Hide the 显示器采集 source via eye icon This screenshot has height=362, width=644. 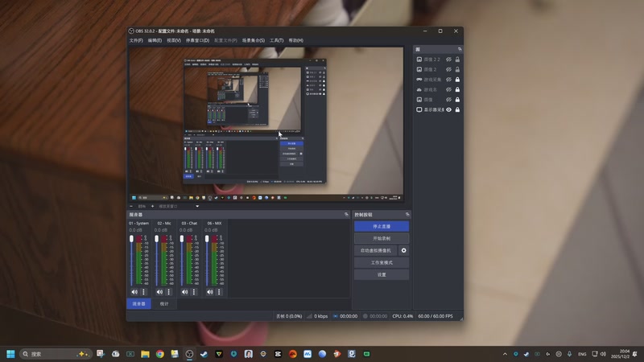448,109
